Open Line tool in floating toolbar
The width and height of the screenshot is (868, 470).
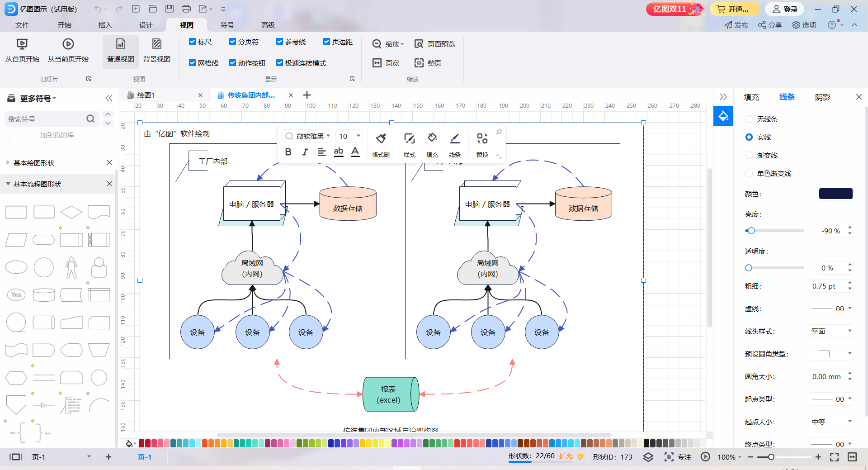(455, 138)
